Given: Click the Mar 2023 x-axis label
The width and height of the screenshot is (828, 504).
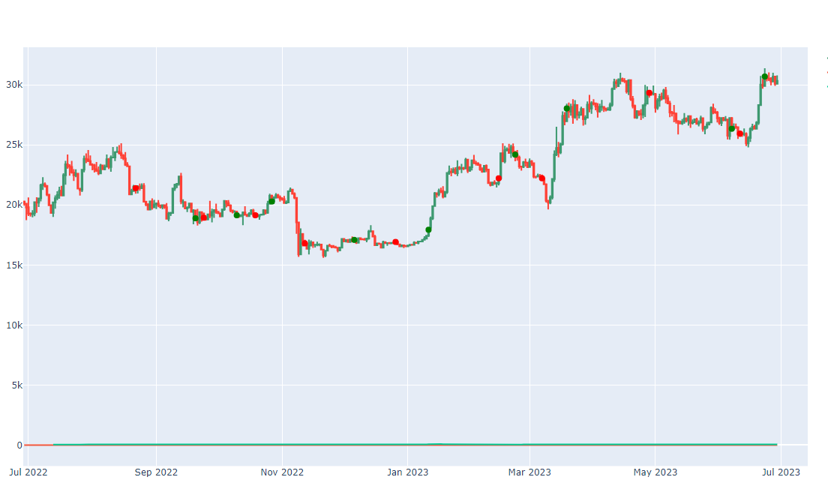Looking at the screenshot, I should coord(529,472).
